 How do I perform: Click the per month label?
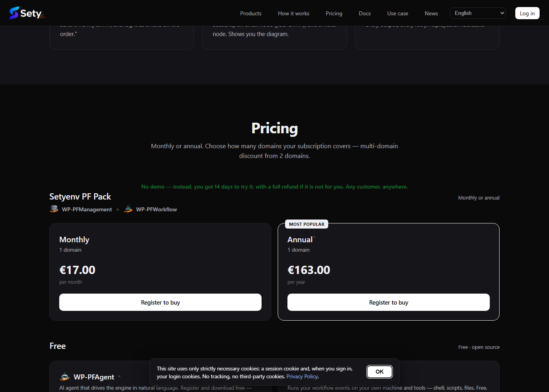click(71, 282)
